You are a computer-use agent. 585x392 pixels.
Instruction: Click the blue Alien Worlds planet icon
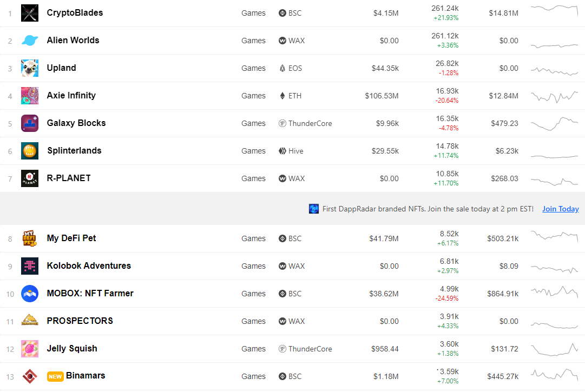pyautogui.click(x=29, y=41)
